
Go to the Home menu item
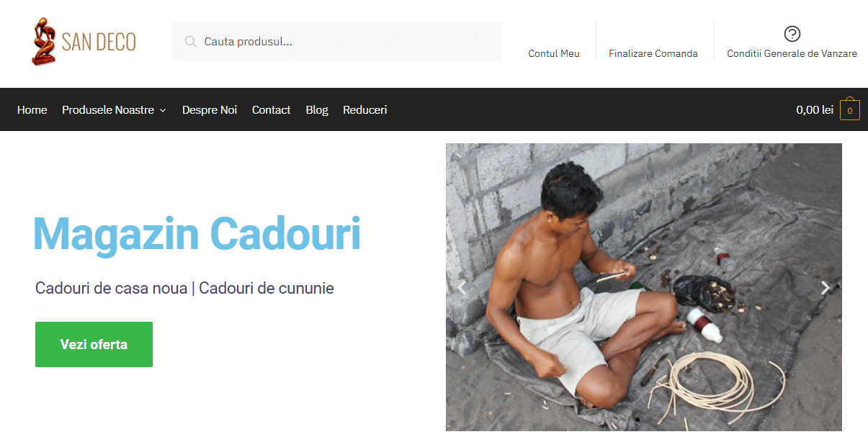tap(32, 109)
